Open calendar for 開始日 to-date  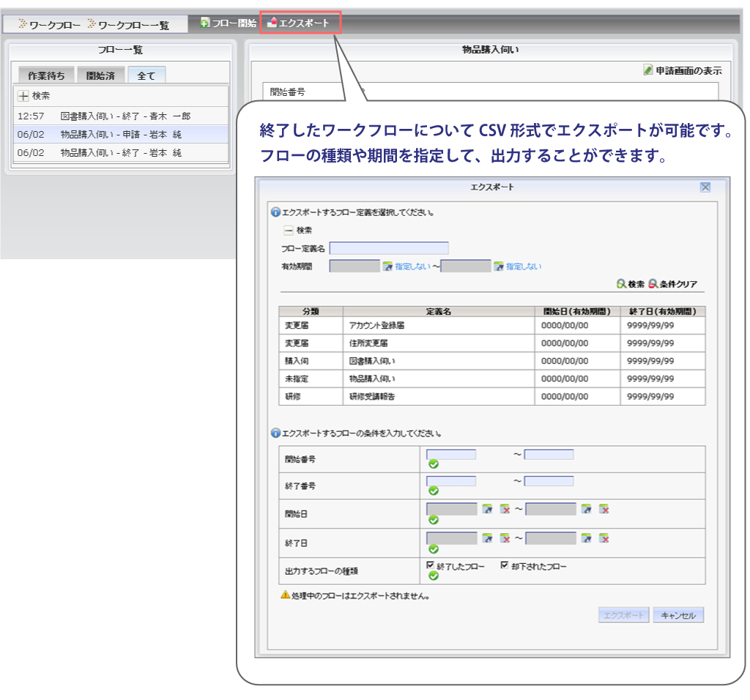coord(586,509)
